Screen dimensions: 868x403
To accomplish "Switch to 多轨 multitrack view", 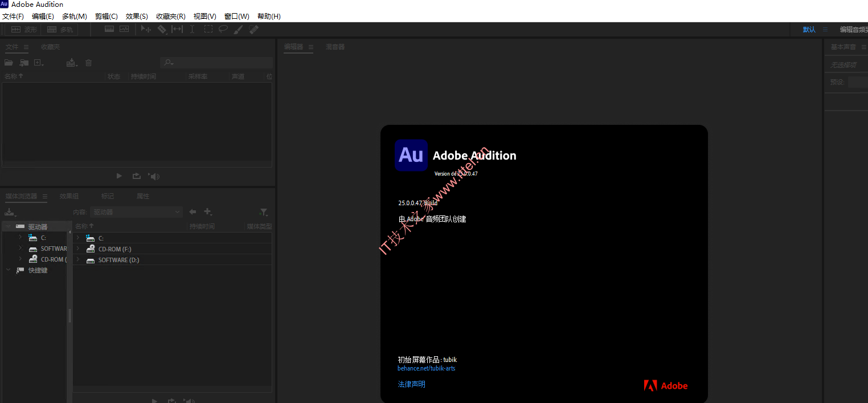I will tap(59, 30).
